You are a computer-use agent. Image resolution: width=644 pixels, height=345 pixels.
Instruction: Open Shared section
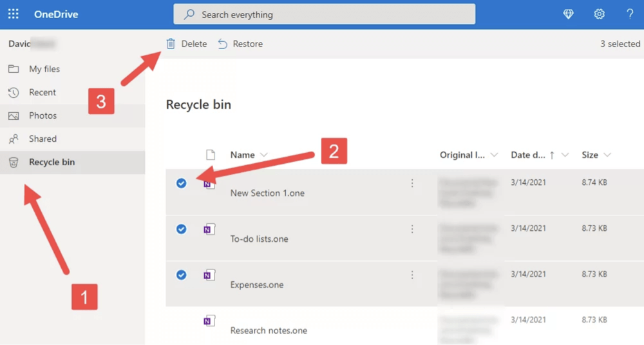coord(72,139)
